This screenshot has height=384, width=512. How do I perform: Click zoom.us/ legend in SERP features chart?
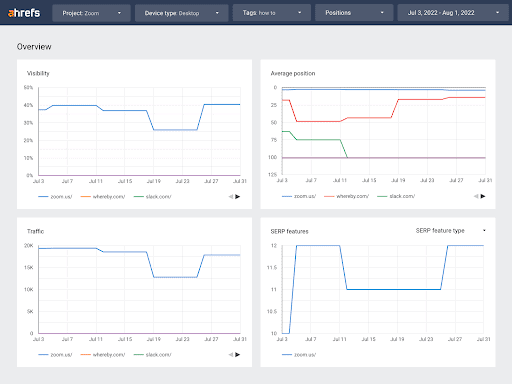pos(299,355)
